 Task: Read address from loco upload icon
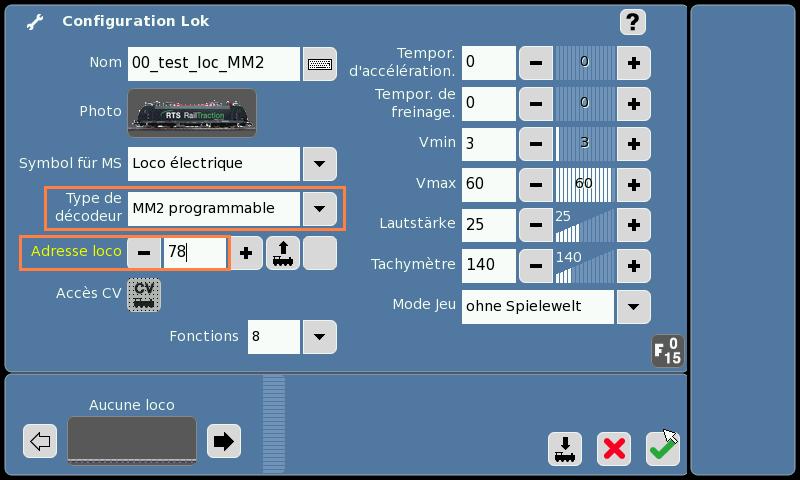(283, 252)
